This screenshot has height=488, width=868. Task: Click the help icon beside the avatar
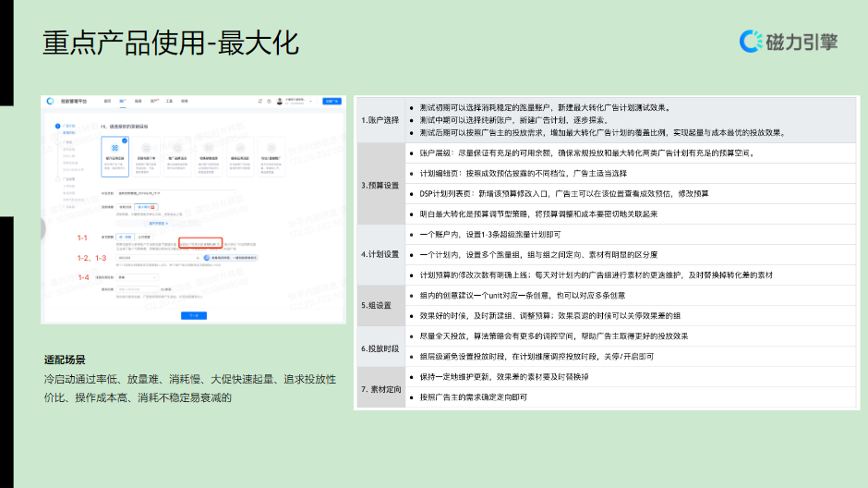[x=269, y=101]
